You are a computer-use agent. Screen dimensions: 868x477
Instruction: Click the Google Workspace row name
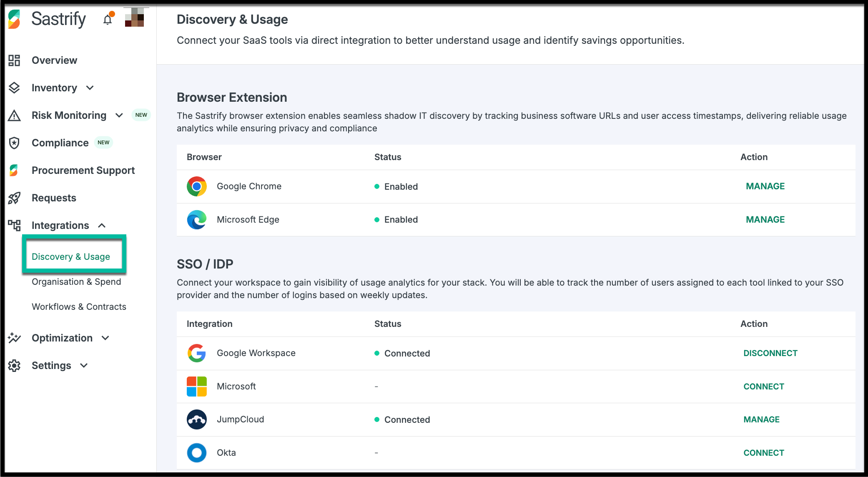[256, 353]
